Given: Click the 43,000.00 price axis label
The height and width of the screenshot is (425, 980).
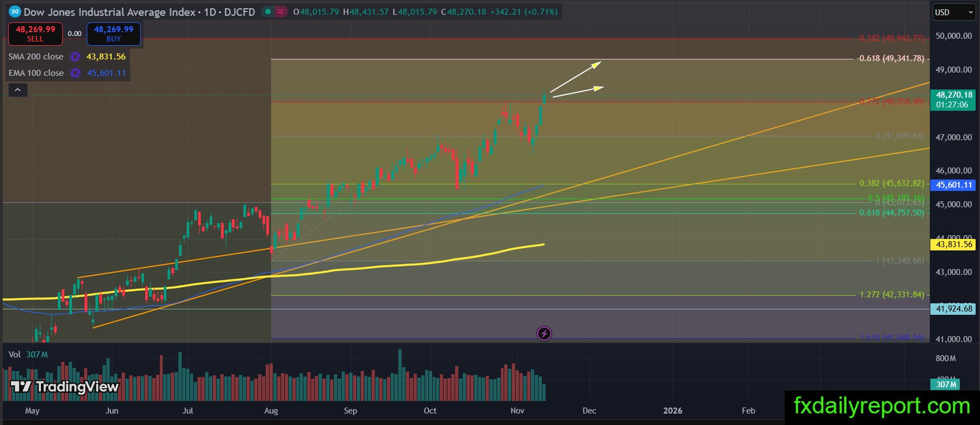Looking at the screenshot, I should (954, 272).
